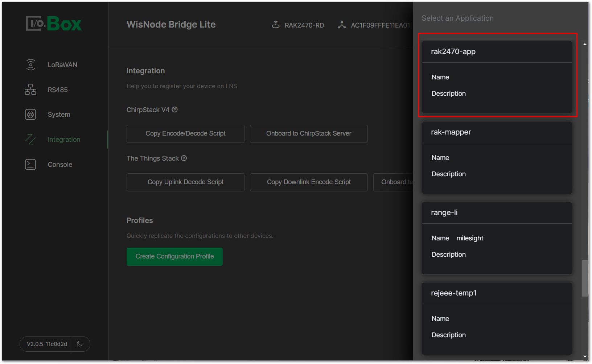Click Name label in rejeee-temp1 card
This screenshot has width=592, height=364.
point(440,319)
